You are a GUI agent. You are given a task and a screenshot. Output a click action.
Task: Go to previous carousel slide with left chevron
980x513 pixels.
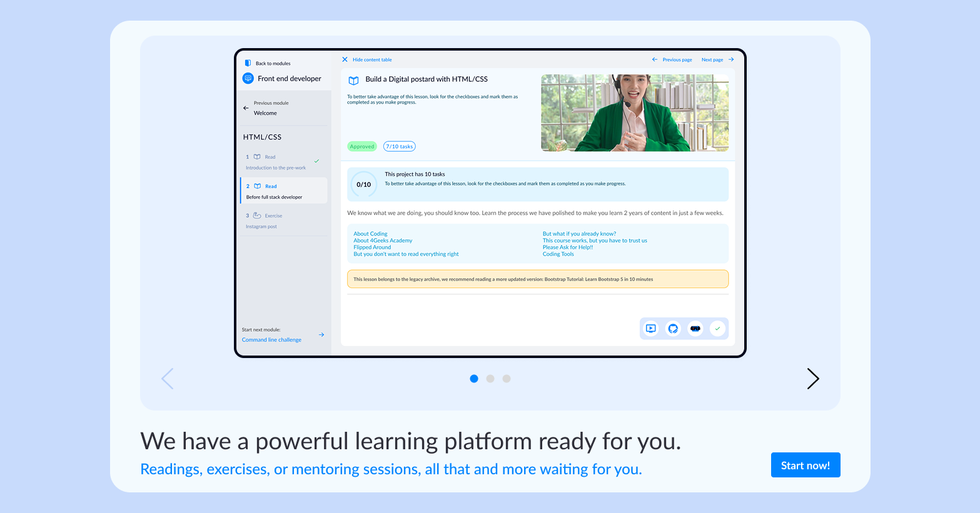click(x=167, y=379)
